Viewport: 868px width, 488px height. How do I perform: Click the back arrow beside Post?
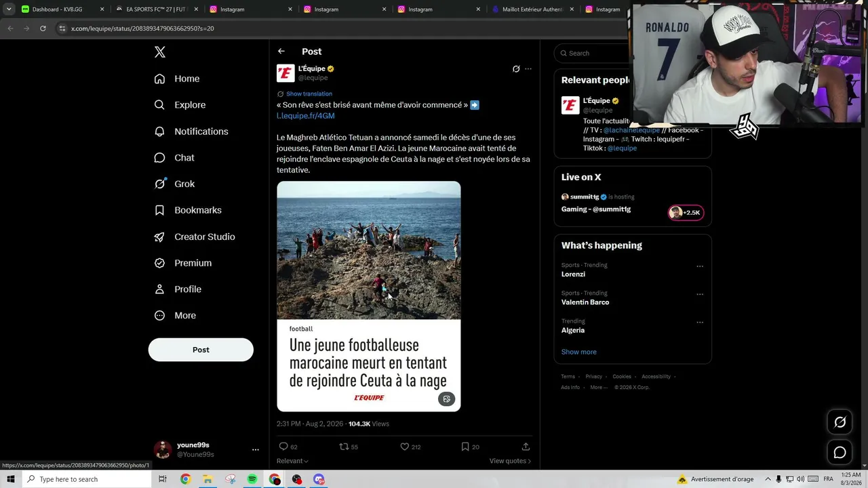(x=281, y=52)
